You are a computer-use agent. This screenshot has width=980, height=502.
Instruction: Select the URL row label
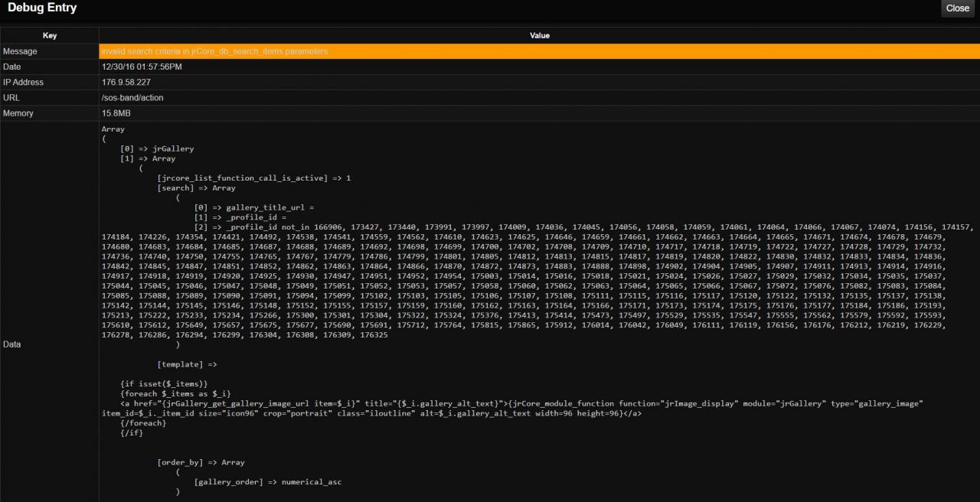[x=11, y=97]
